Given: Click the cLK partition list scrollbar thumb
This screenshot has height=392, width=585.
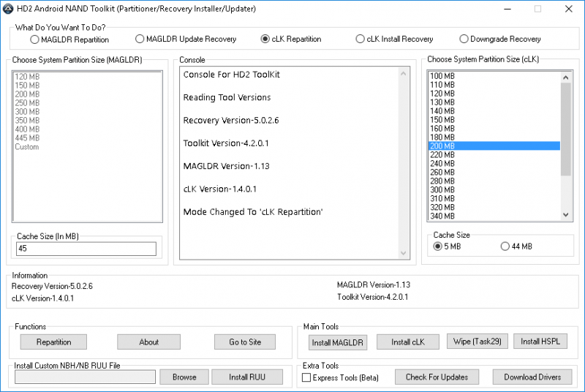Looking at the screenshot, I should pyautogui.click(x=566, y=129).
